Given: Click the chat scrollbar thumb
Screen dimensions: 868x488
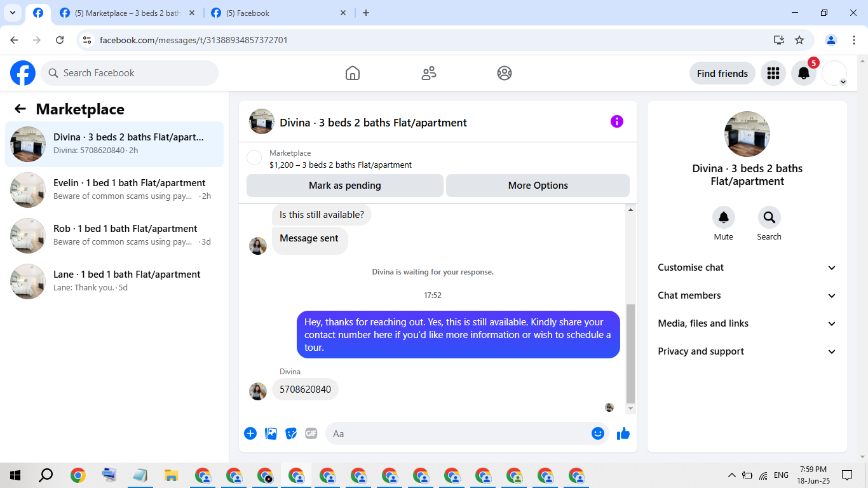Looking at the screenshot, I should coord(630,354).
